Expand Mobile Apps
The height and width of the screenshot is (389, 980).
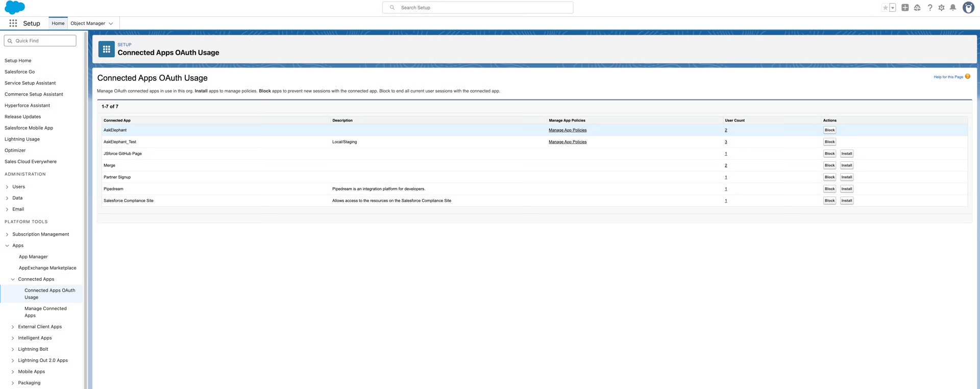coord(13,372)
